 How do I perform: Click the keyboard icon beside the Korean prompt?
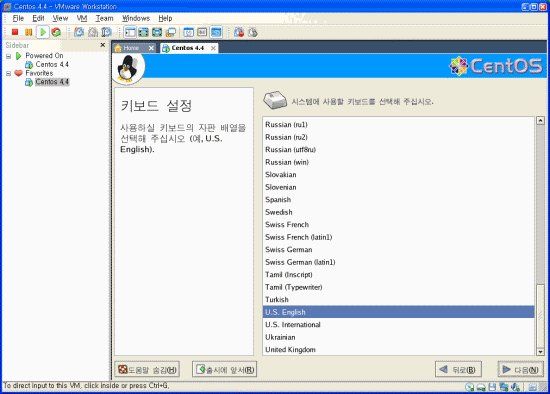tap(275, 100)
